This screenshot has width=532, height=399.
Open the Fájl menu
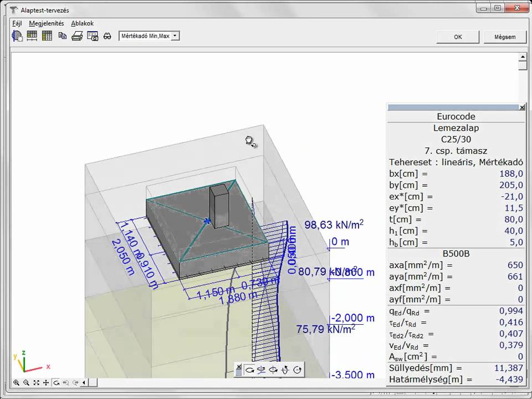coord(17,23)
